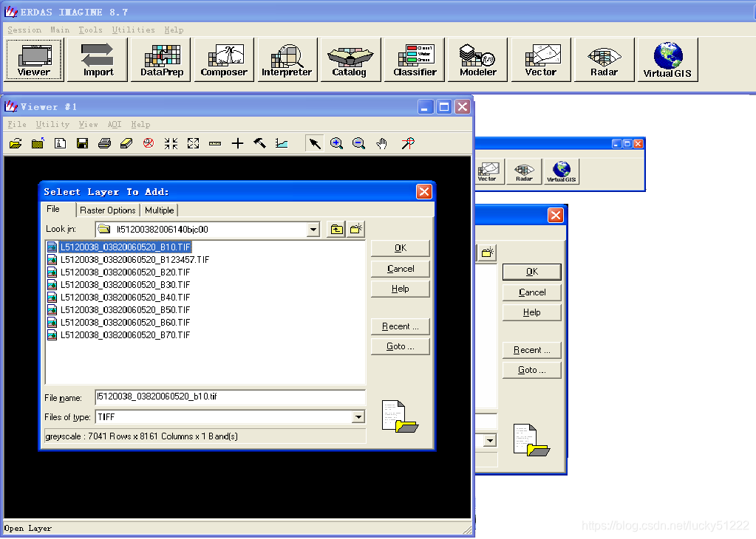
Task: Click open layer folder icon in Viewer toolbar
Action: pyautogui.click(x=16, y=143)
